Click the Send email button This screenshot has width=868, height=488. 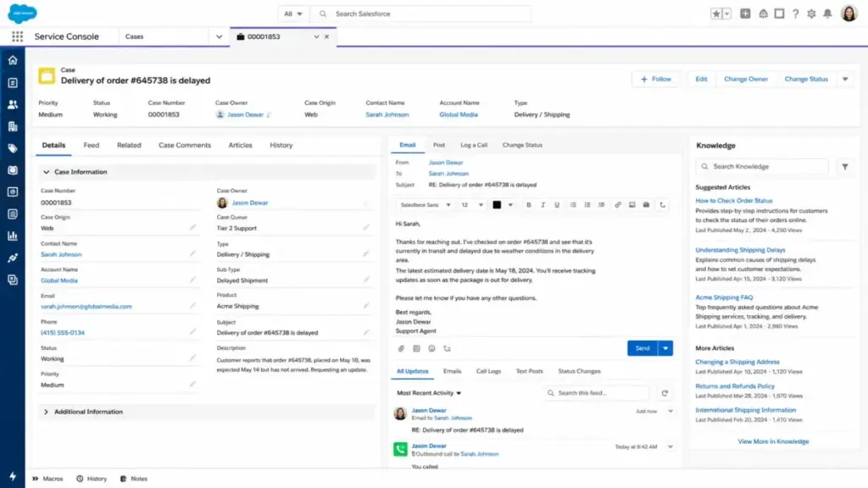click(643, 348)
